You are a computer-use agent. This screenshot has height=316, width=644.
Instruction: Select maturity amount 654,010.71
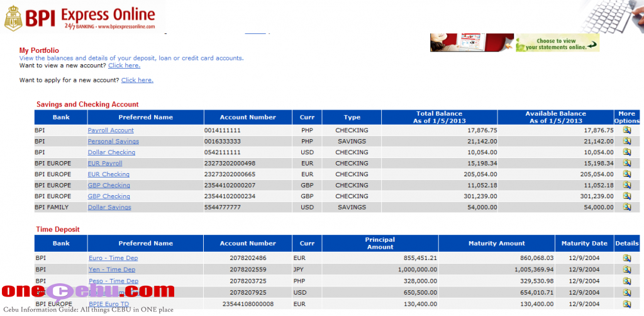click(x=536, y=293)
